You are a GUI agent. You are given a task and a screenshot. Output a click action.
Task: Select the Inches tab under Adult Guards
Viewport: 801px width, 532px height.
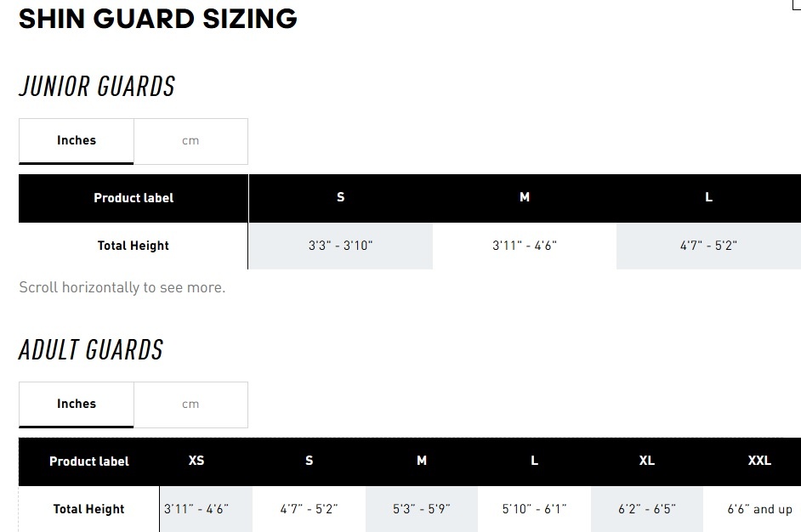tap(77, 405)
